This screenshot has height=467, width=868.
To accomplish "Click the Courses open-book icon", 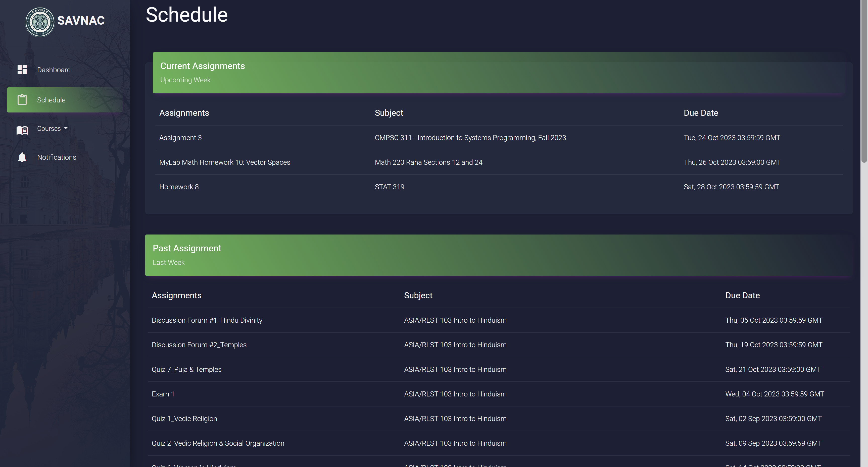I will 22,130.
